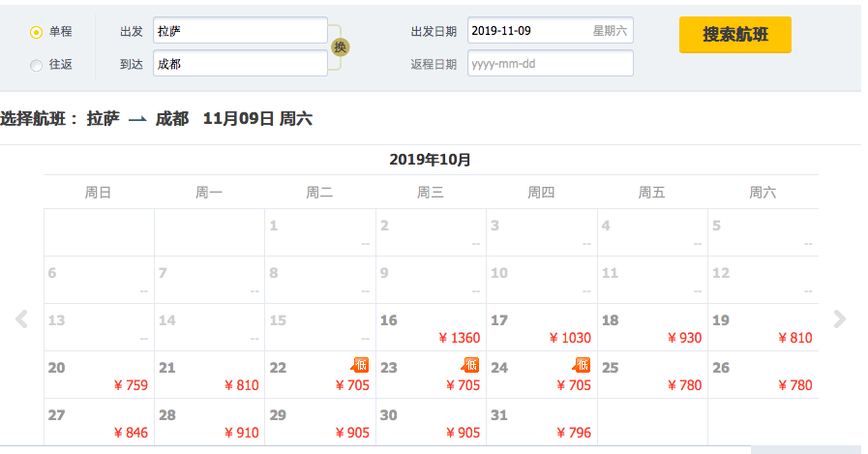Choose October 16 priced ¥1360
Image resolution: width=868 pixels, height=454 pixels.
(431, 327)
